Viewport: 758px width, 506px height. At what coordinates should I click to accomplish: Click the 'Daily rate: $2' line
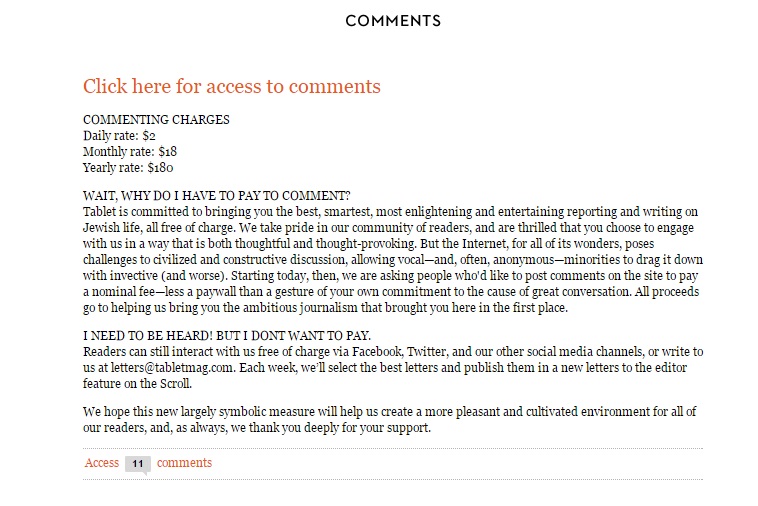pos(119,135)
